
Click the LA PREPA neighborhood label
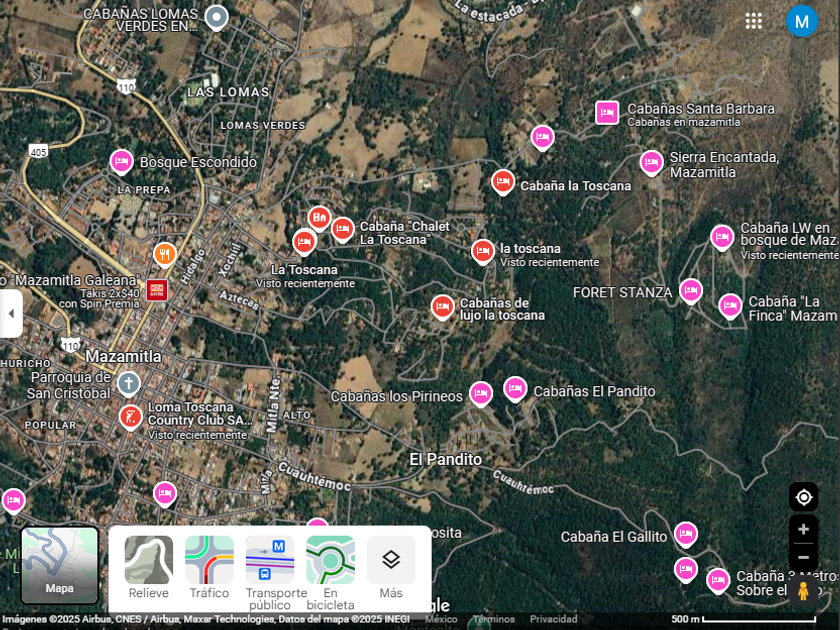144,190
